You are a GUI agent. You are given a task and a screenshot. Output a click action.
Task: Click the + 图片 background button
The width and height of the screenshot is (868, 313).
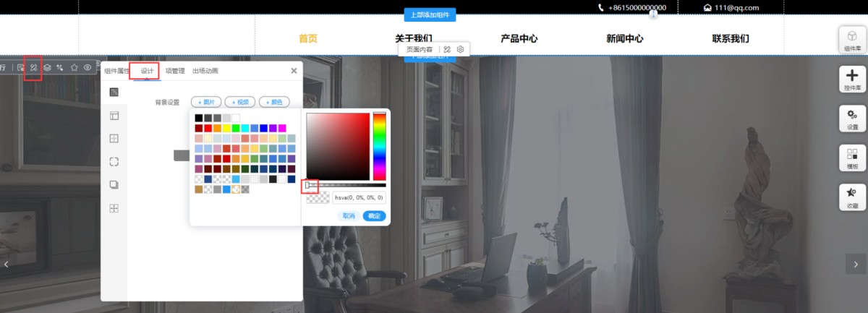click(x=205, y=102)
